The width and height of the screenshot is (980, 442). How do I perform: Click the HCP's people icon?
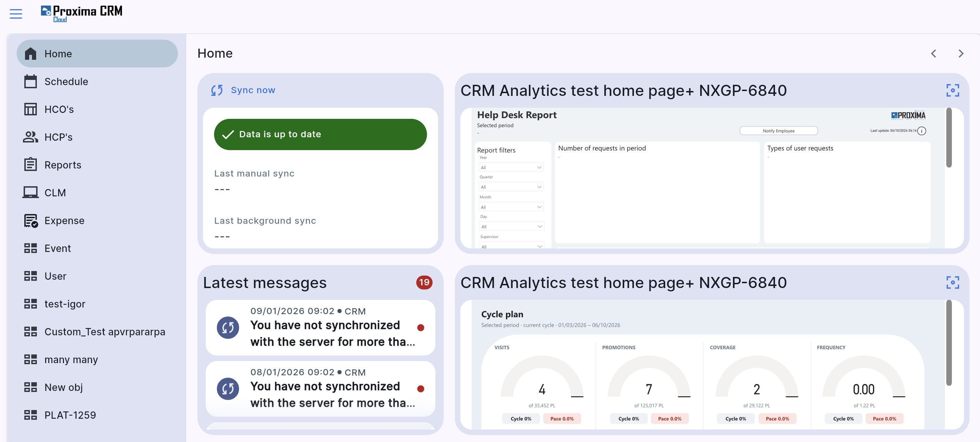31,137
